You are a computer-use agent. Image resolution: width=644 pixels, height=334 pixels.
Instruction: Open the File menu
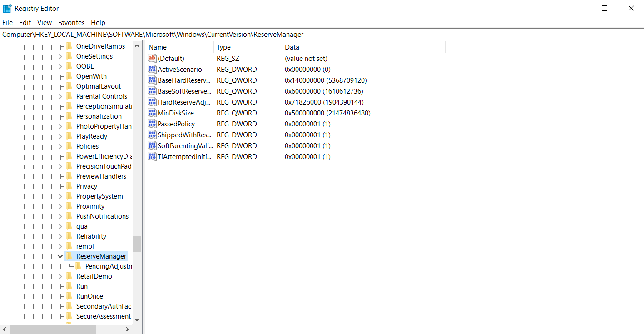click(7, 22)
